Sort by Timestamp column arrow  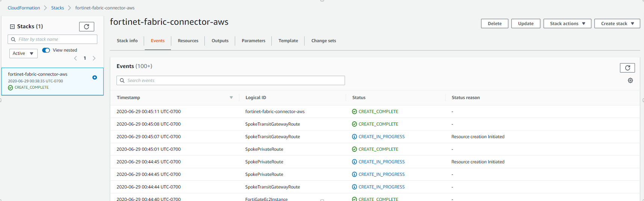click(x=231, y=97)
